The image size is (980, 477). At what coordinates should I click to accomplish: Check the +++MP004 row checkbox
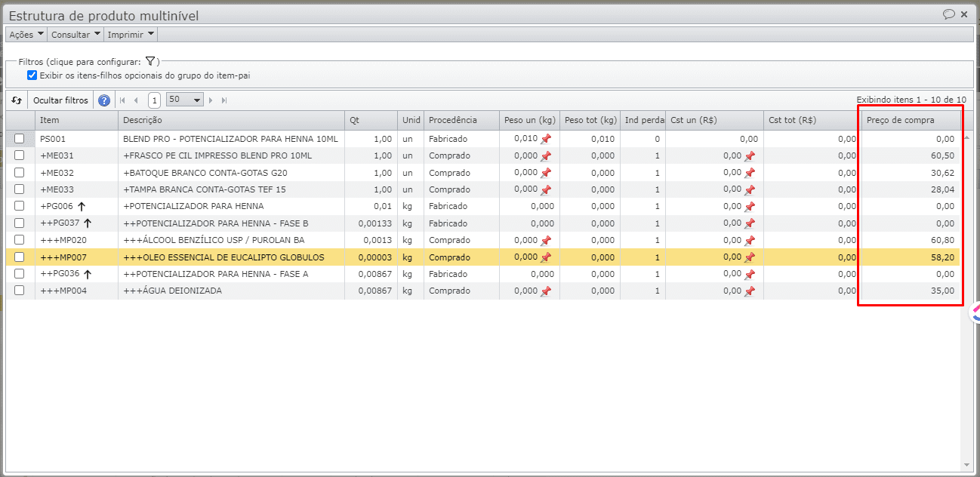(19, 290)
